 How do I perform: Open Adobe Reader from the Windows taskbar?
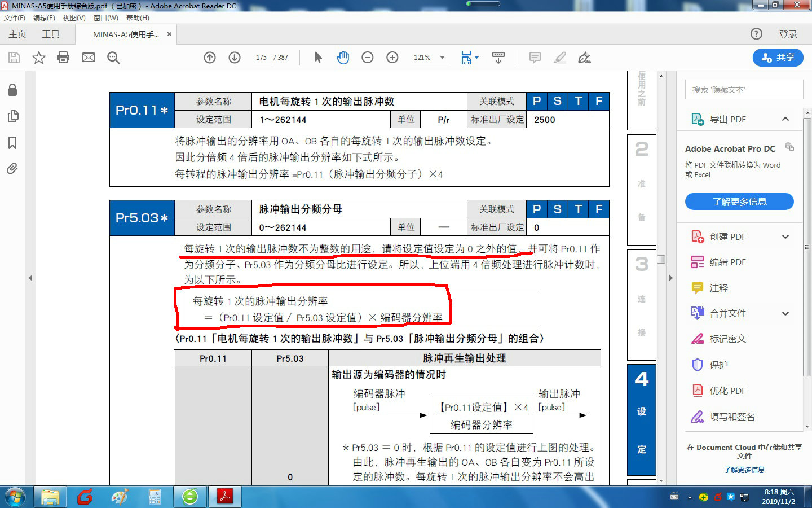pos(225,497)
